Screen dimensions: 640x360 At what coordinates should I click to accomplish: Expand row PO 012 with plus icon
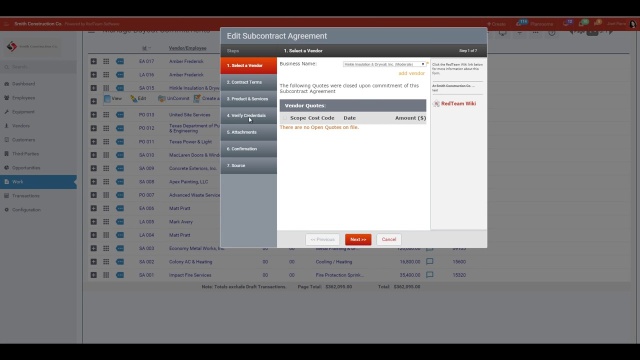[93, 128]
